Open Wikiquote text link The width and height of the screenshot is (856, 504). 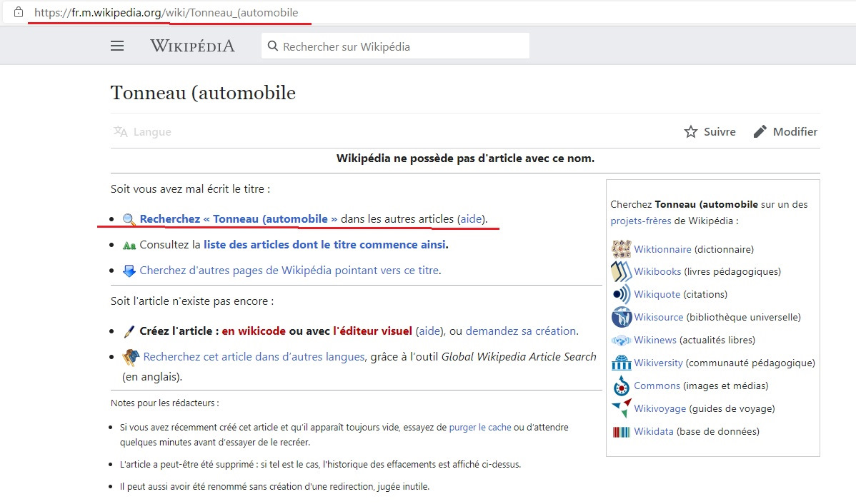point(657,295)
